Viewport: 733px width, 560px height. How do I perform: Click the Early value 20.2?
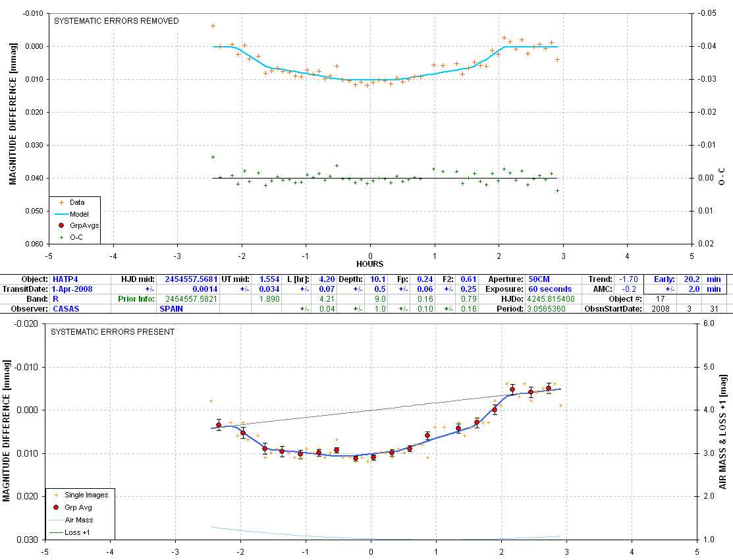click(692, 279)
